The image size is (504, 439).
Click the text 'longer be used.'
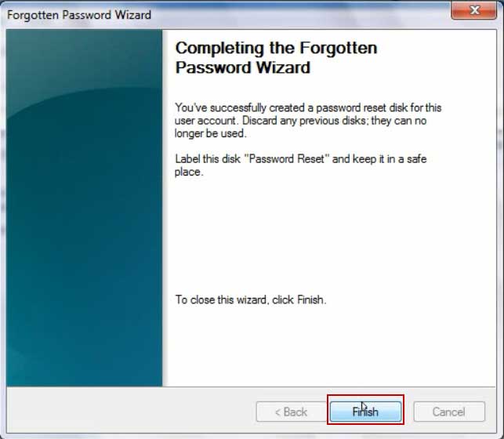point(211,133)
